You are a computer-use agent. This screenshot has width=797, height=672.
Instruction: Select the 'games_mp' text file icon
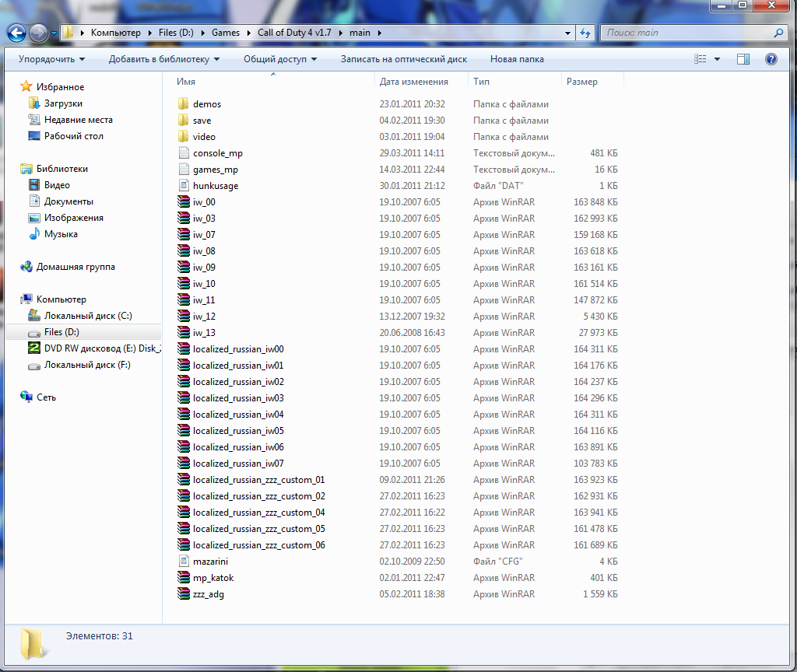(184, 169)
